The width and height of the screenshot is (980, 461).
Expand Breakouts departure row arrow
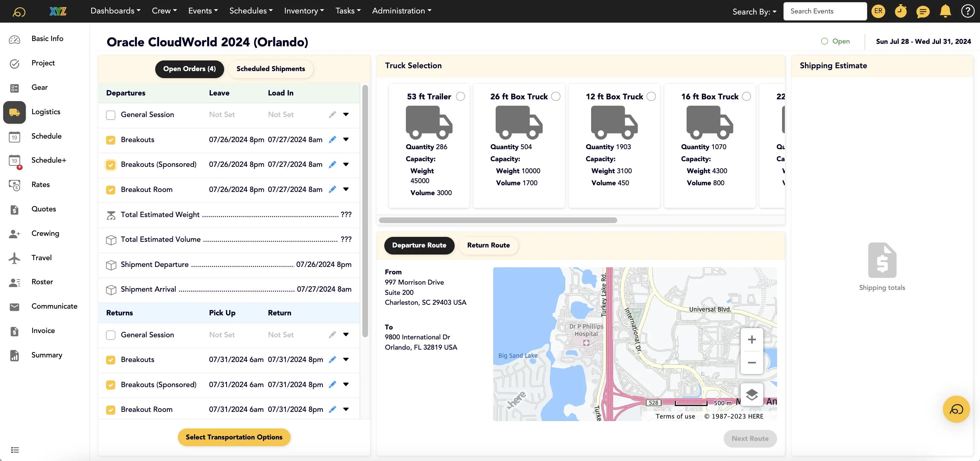click(346, 140)
